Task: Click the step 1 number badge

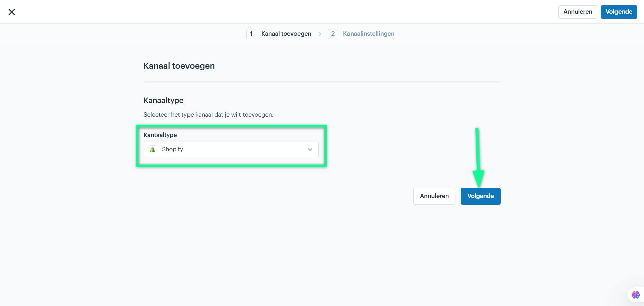Action: click(x=251, y=34)
